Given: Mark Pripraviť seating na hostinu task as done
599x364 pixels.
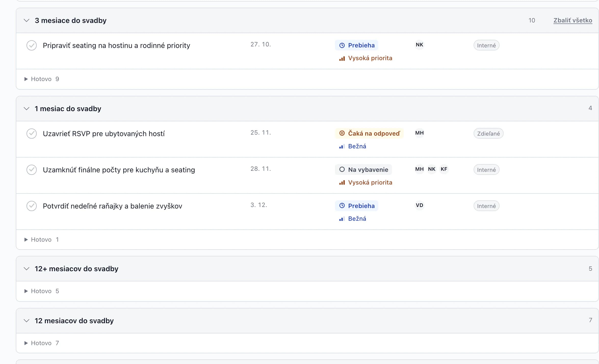Looking at the screenshot, I should tap(32, 45).
